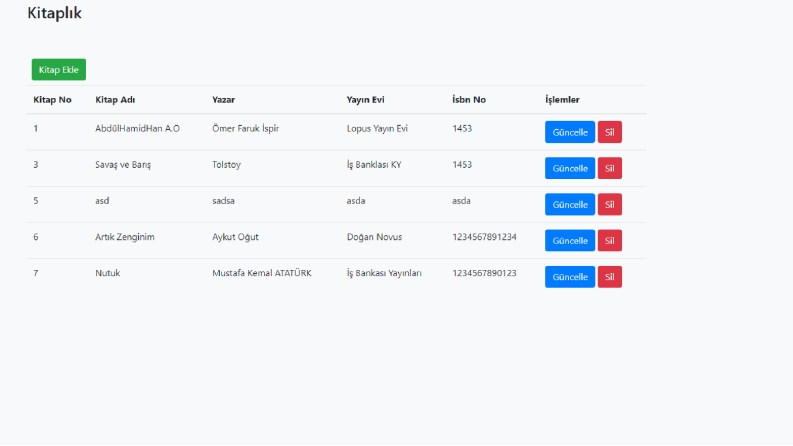Click book number 6 cell
Screen dimensions: 793x446
pos(35,237)
